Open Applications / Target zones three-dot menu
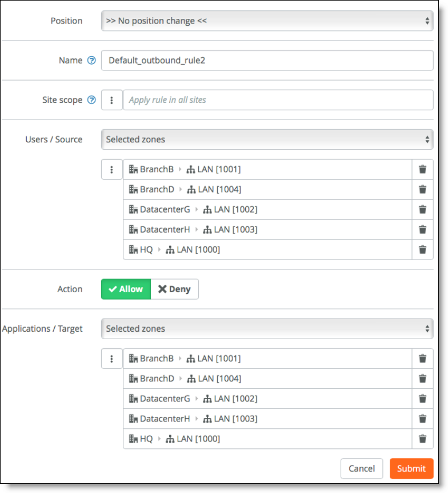Image resolution: width=448 pixels, height=493 pixels. pos(112,359)
